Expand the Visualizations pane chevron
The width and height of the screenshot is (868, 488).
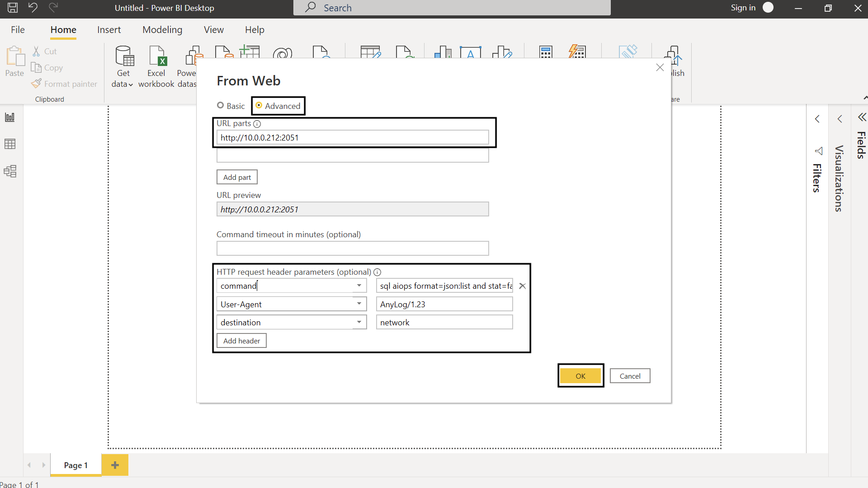click(840, 119)
